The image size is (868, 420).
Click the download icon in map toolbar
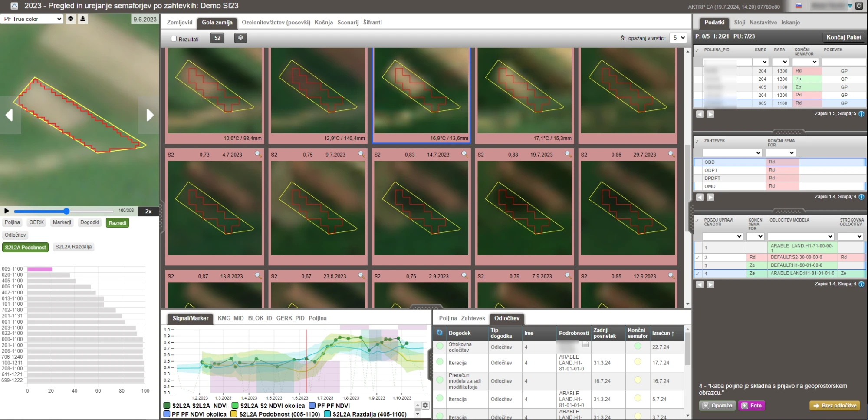pyautogui.click(x=83, y=19)
